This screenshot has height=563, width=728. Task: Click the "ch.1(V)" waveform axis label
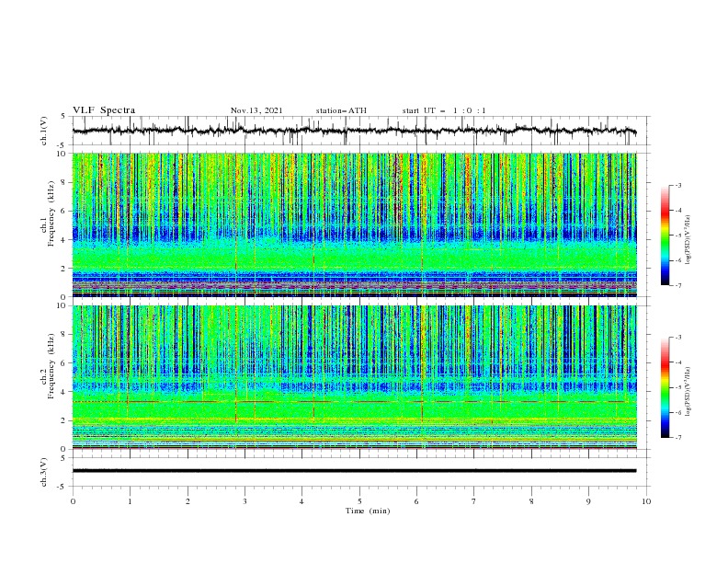(x=44, y=131)
